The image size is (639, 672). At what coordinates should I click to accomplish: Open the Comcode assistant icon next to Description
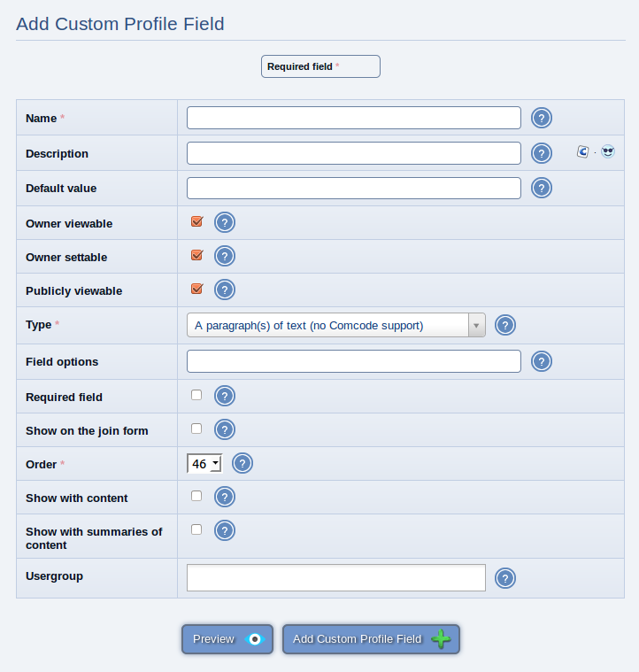click(583, 151)
